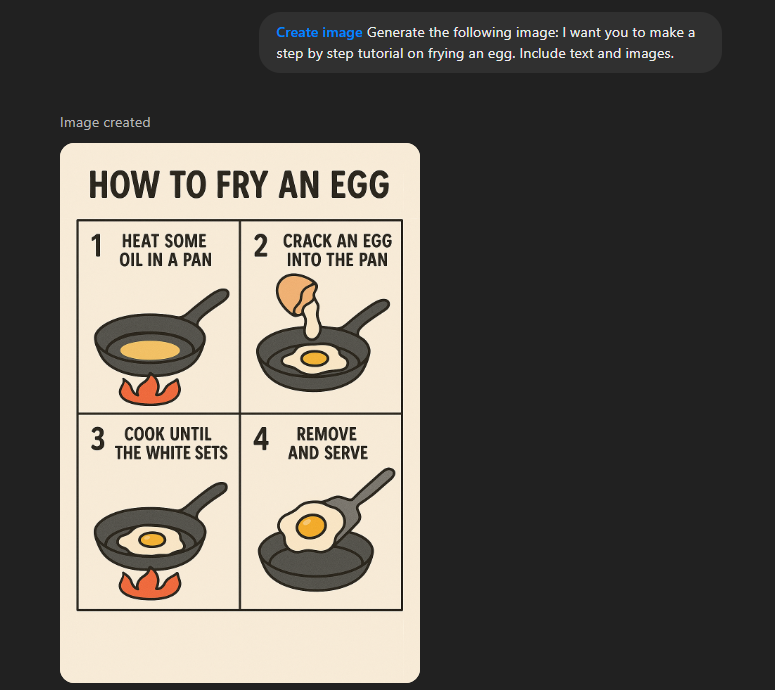Click the fried egg on the spatula
Screen dimensions: 775x690
(x=310, y=525)
